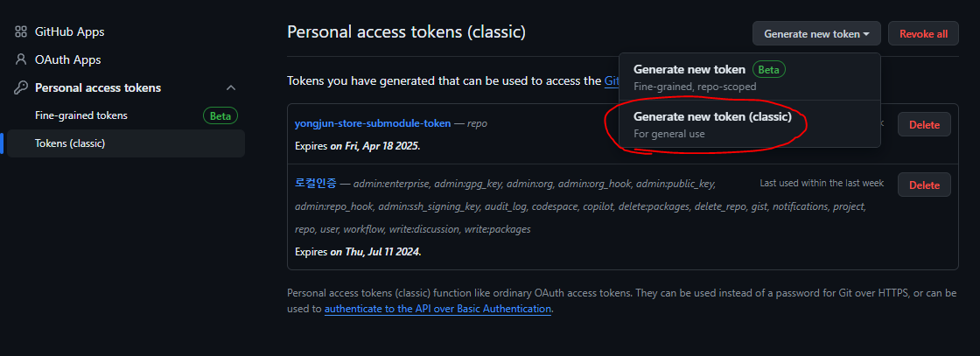
Task: Open the 로컬인증 token link
Action: tap(316, 184)
